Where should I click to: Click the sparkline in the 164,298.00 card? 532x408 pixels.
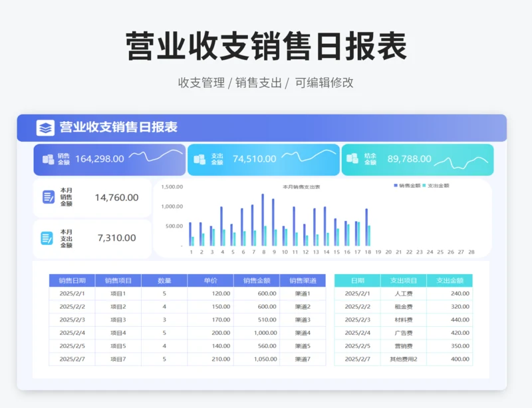coord(156,155)
